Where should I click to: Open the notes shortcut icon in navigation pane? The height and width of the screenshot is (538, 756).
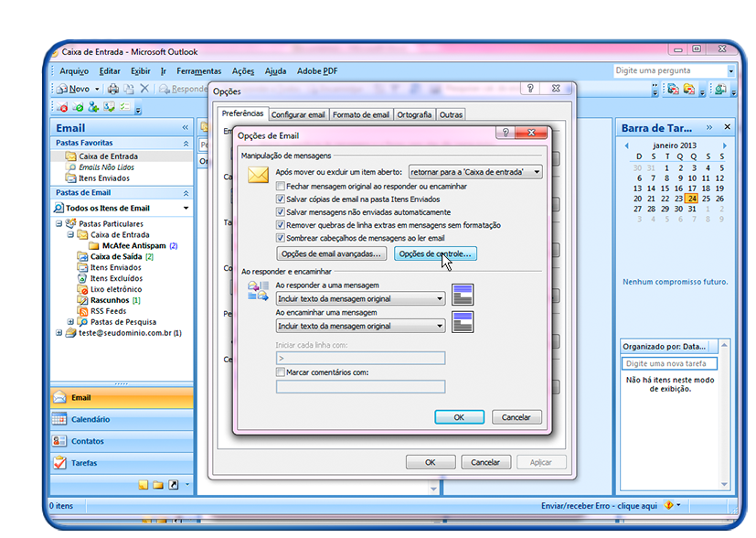(x=144, y=485)
